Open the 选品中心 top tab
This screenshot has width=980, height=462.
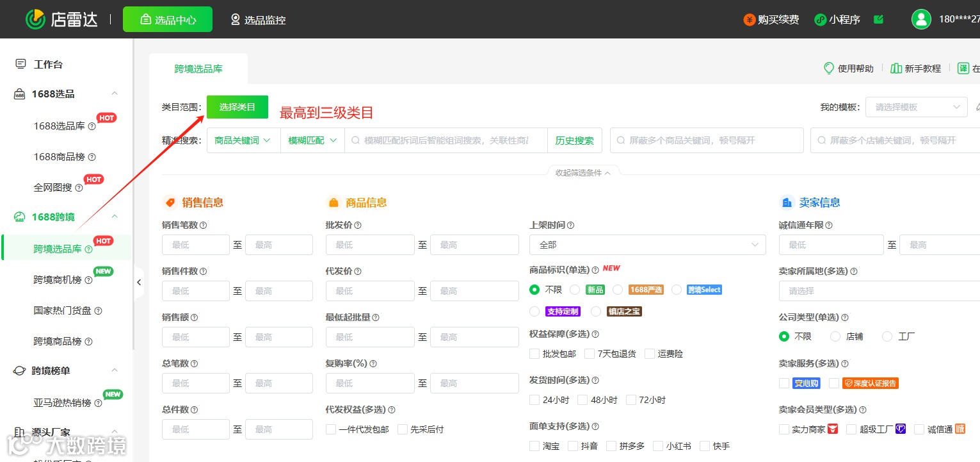(x=168, y=20)
